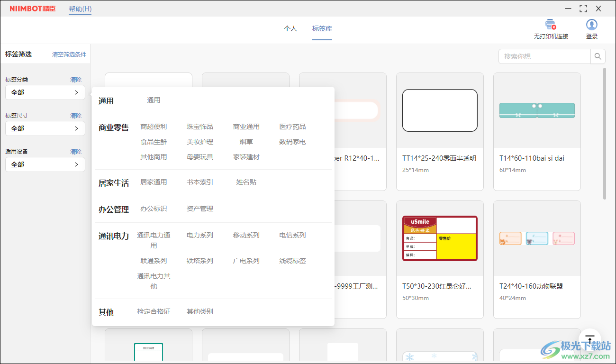
Task: Clear the 标签分类 filter
Action: 76,80
